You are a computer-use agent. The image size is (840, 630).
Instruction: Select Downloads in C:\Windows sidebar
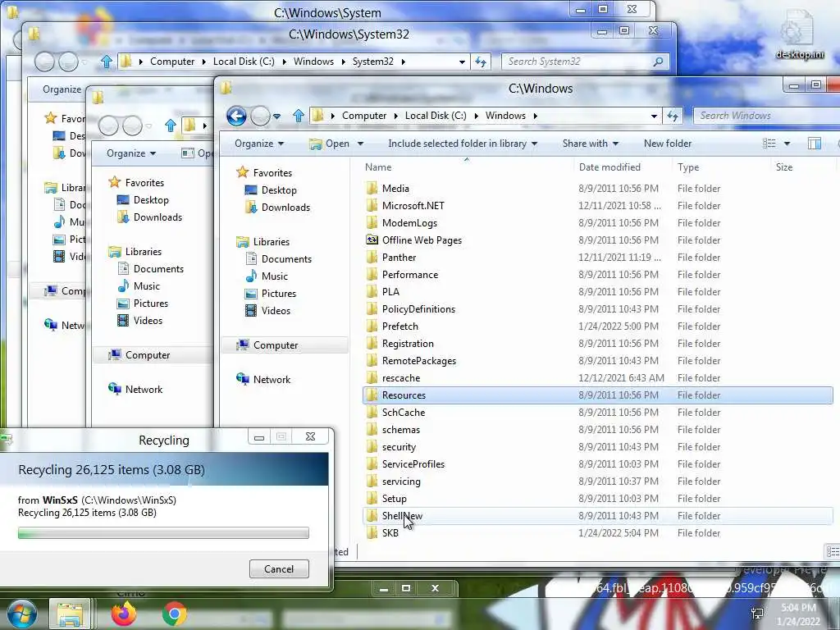tap(285, 208)
